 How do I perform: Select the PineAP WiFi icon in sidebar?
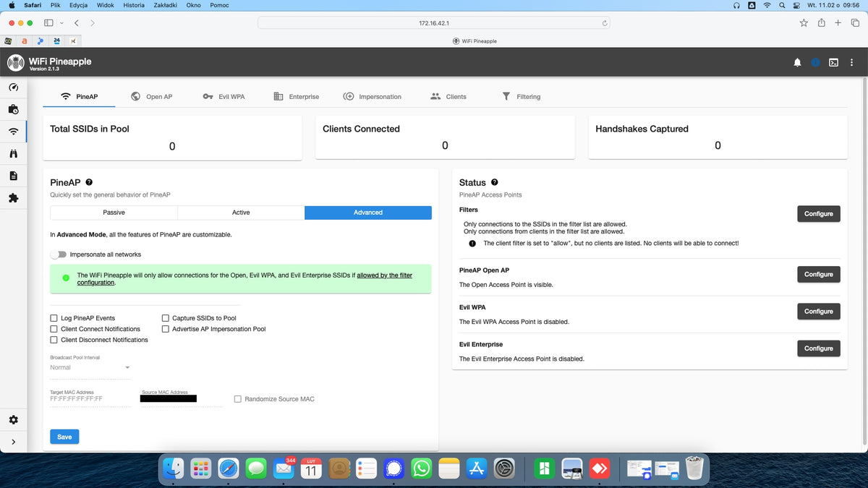(13, 132)
